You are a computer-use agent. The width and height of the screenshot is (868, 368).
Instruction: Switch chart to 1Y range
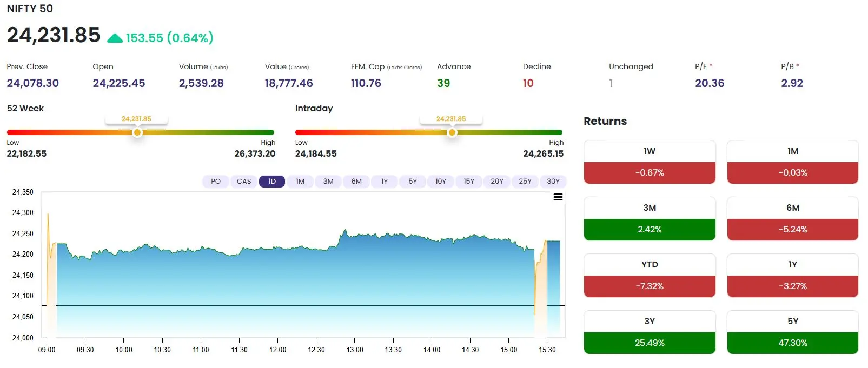(x=385, y=182)
